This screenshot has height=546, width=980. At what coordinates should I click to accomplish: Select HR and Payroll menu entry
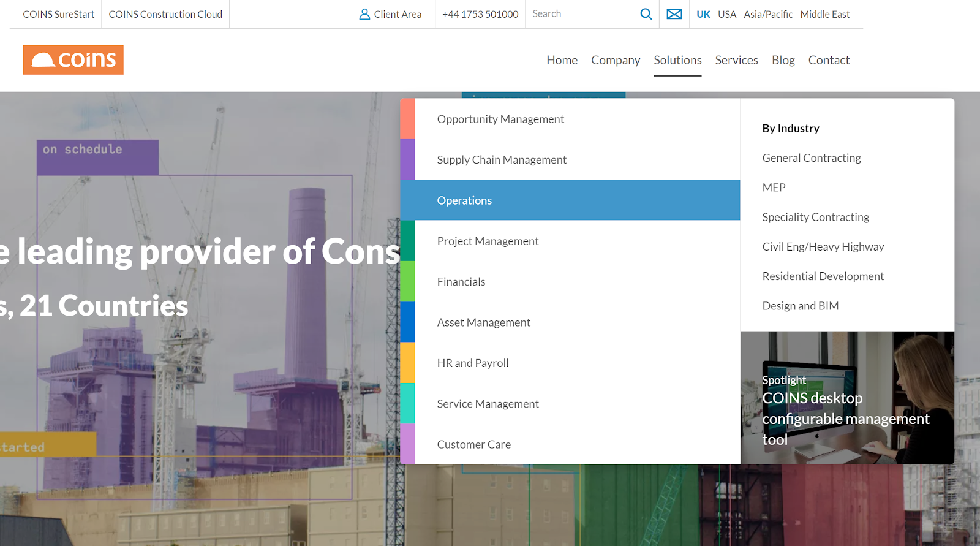473,363
